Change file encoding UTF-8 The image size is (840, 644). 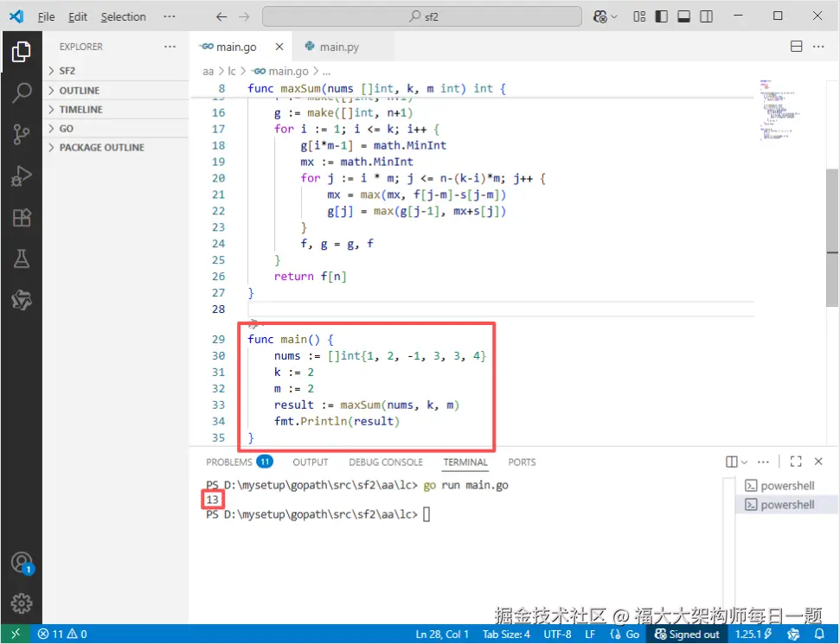557,634
